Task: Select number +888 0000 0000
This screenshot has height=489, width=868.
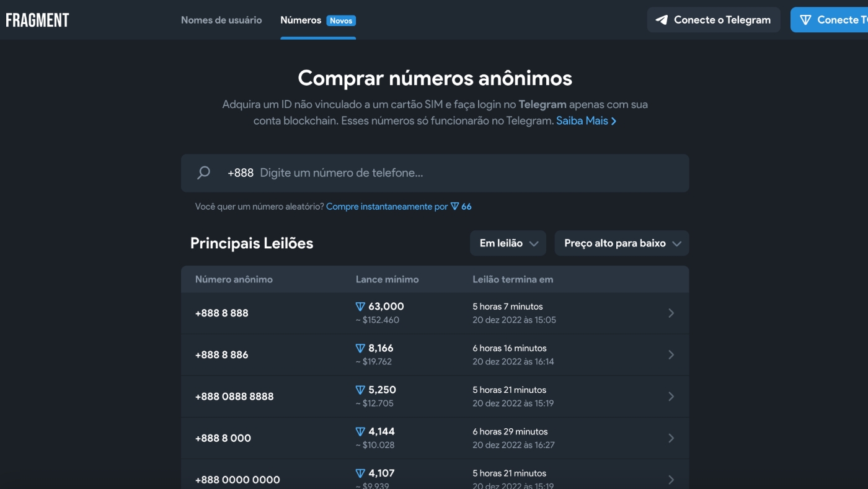Action: click(237, 480)
